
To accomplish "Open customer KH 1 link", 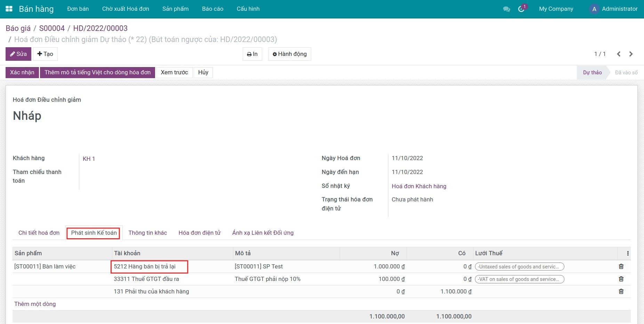I will tap(89, 159).
